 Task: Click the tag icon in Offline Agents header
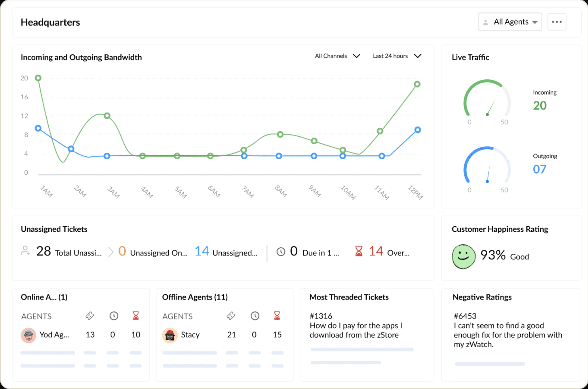(x=231, y=316)
